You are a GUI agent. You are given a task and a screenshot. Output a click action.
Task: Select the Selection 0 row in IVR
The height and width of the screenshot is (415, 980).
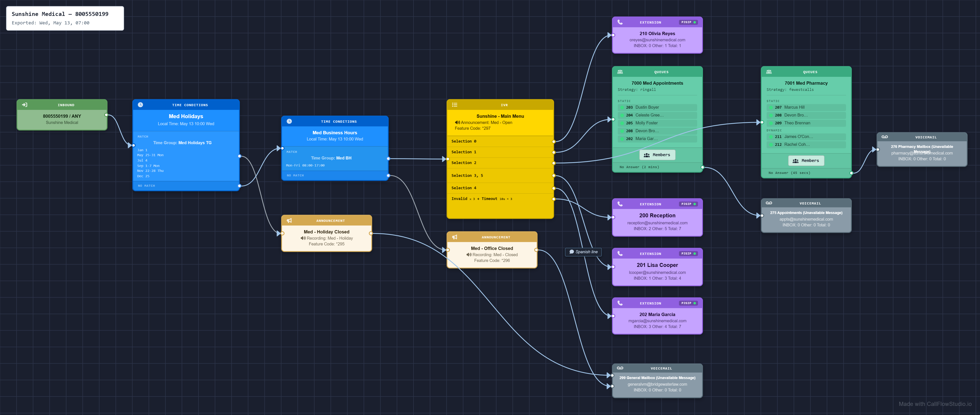click(x=500, y=141)
